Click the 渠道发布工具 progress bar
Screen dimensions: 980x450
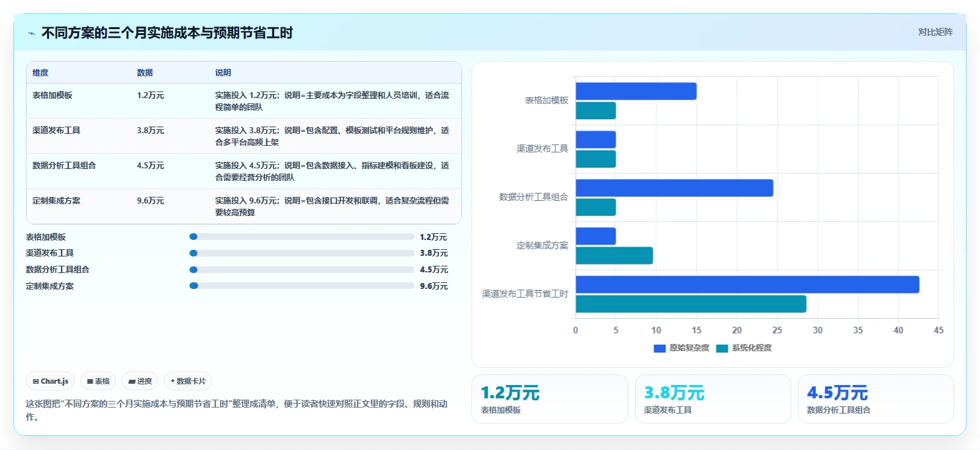pos(302,253)
